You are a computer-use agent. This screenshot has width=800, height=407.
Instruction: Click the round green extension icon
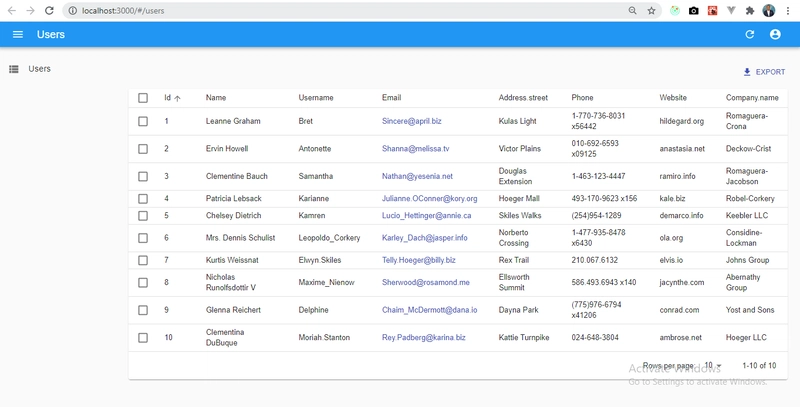pyautogui.click(x=675, y=11)
